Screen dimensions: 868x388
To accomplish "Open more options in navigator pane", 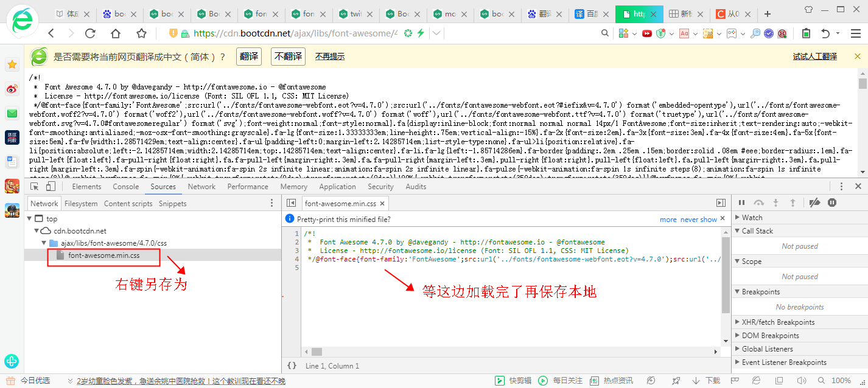I will [x=272, y=204].
